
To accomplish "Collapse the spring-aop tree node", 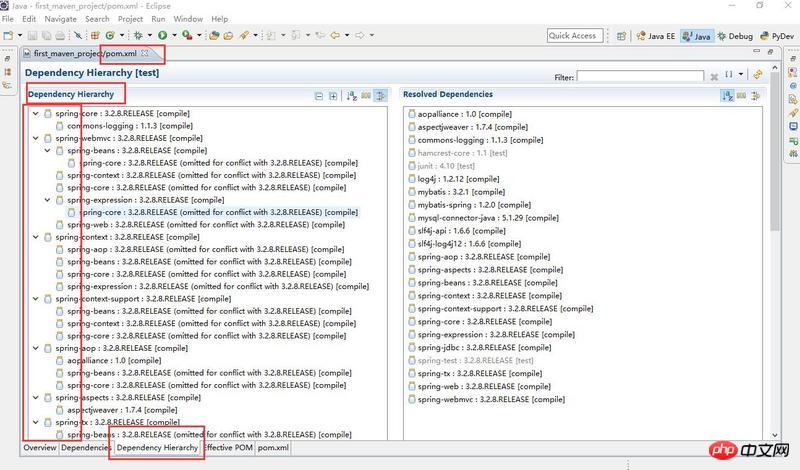I will pyautogui.click(x=36, y=348).
